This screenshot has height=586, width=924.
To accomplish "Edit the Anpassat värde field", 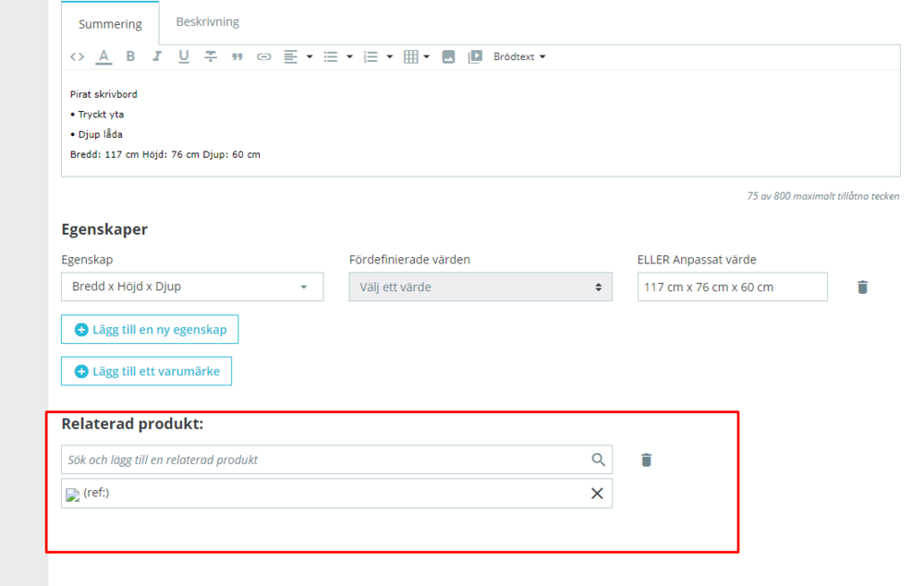I will (732, 287).
